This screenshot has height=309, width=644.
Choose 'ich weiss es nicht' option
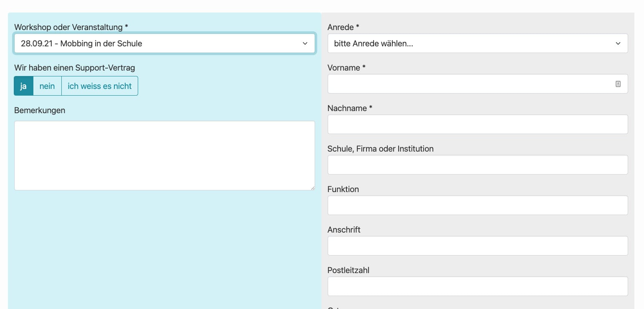point(99,86)
